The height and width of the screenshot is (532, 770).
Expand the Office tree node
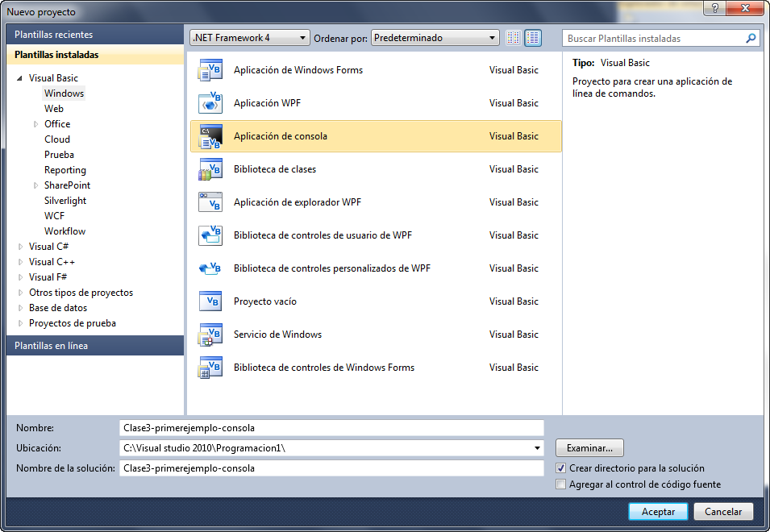pyautogui.click(x=35, y=123)
